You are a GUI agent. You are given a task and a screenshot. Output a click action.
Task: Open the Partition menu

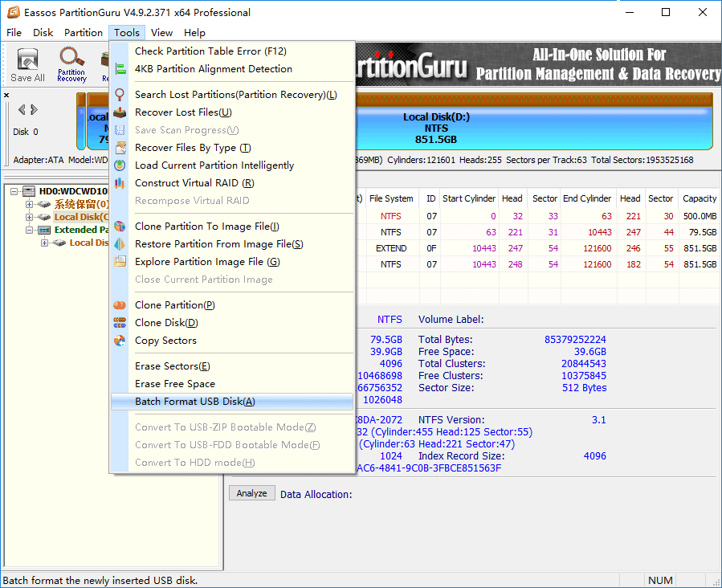click(x=84, y=33)
